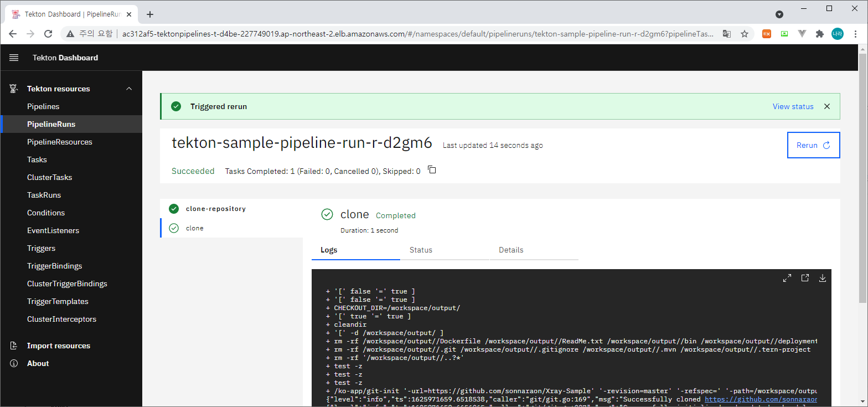Open a new browser tab
The image size is (868, 407).
pyautogui.click(x=150, y=14)
